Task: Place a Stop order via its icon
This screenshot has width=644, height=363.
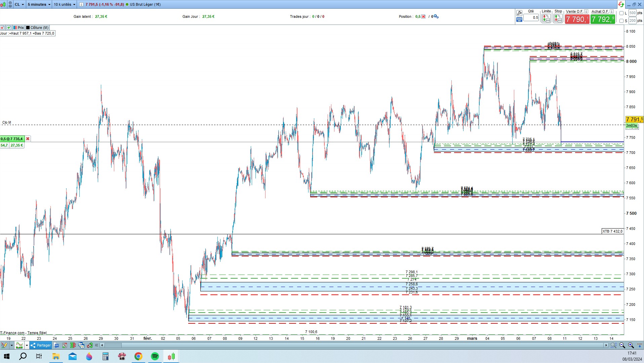Action: 558,19
